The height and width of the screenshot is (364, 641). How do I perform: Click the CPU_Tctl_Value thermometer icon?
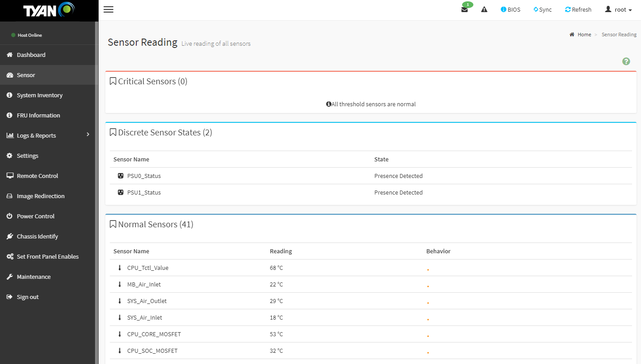pyautogui.click(x=120, y=268)
